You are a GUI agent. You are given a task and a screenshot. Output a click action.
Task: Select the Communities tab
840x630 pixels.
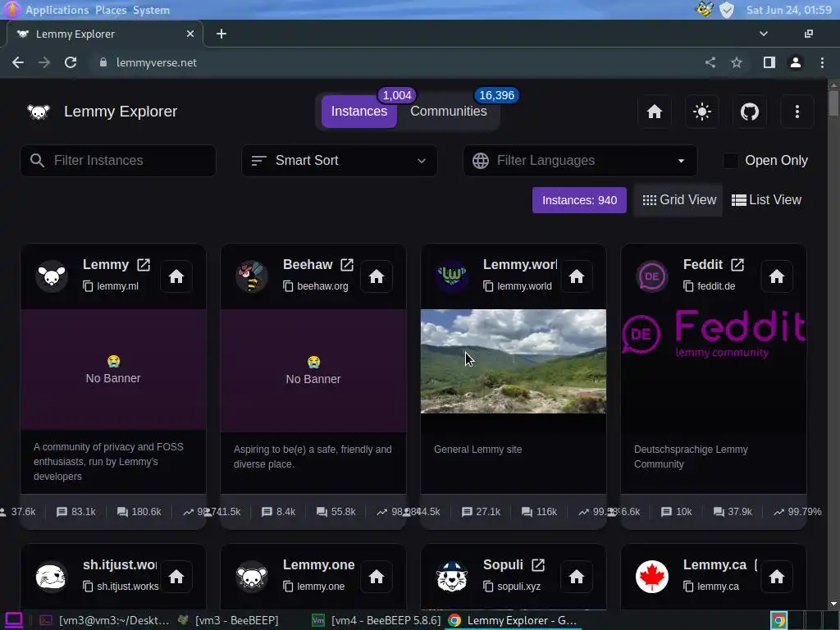coord(449,111)
